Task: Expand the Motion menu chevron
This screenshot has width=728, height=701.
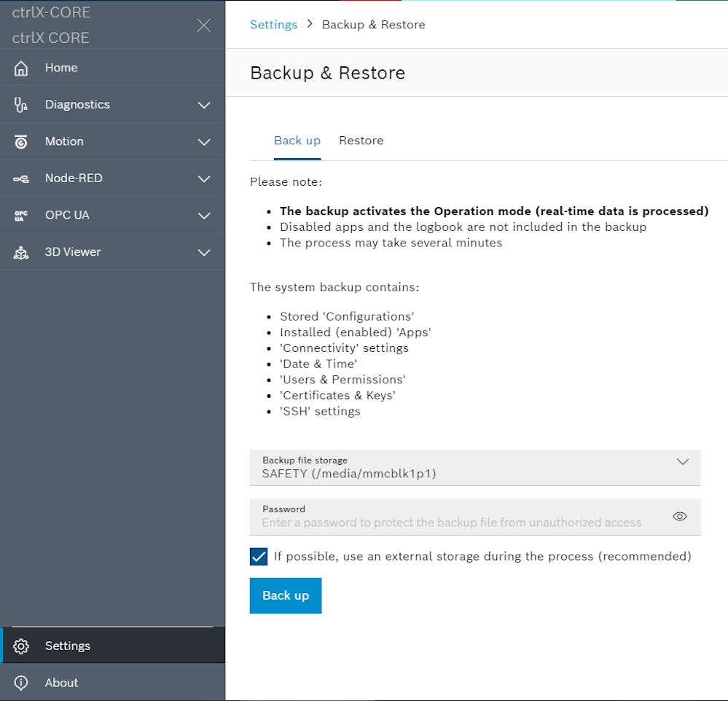Action: point(204,142)
